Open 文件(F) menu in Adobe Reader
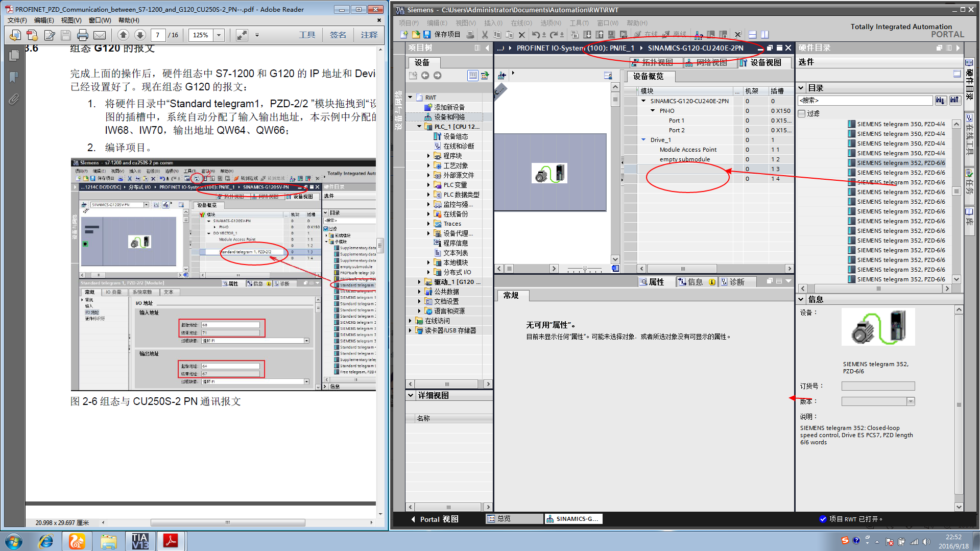Viewport: 980px width, 551px height. click(x=17, y=20)
